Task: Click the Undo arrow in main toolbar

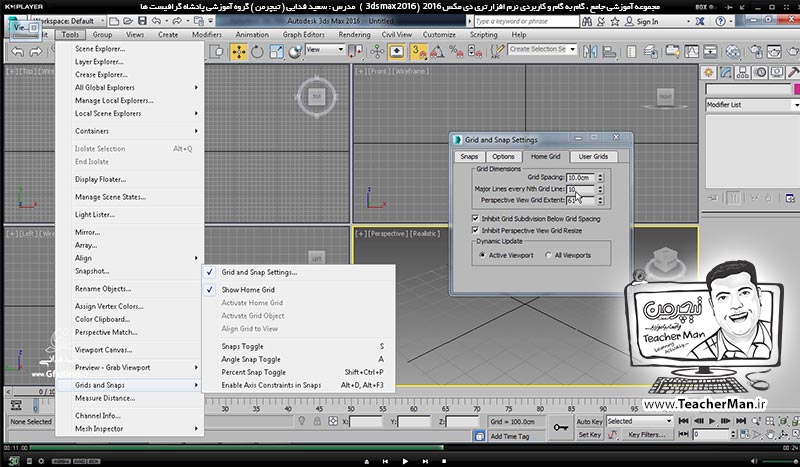Action: point(18,52)
